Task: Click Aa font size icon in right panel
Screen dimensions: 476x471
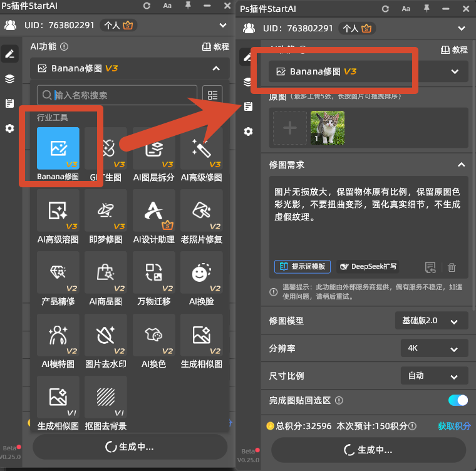Action: point(406,9)
